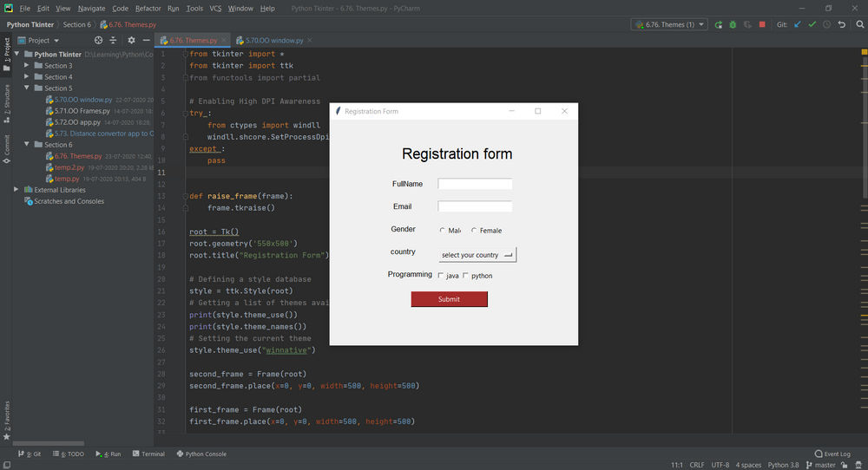Viewport: 868px width, 470px height.
Task: Open the 1: Project tool window button
Action: 7,54
